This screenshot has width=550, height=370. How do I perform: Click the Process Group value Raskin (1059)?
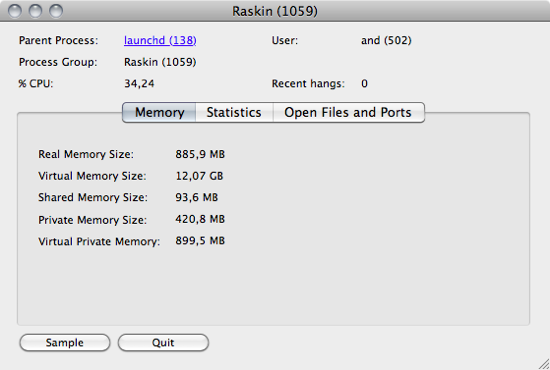[160, 62]
